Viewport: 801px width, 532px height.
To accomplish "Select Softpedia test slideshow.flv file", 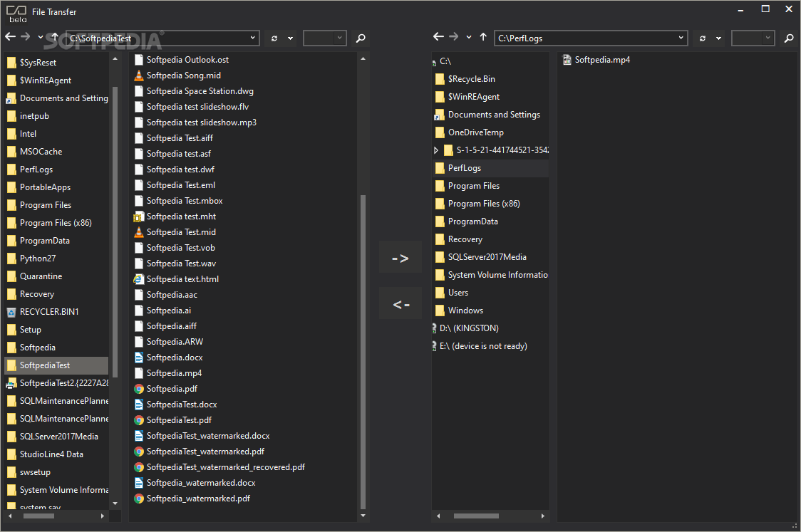I will click(192, 107).
